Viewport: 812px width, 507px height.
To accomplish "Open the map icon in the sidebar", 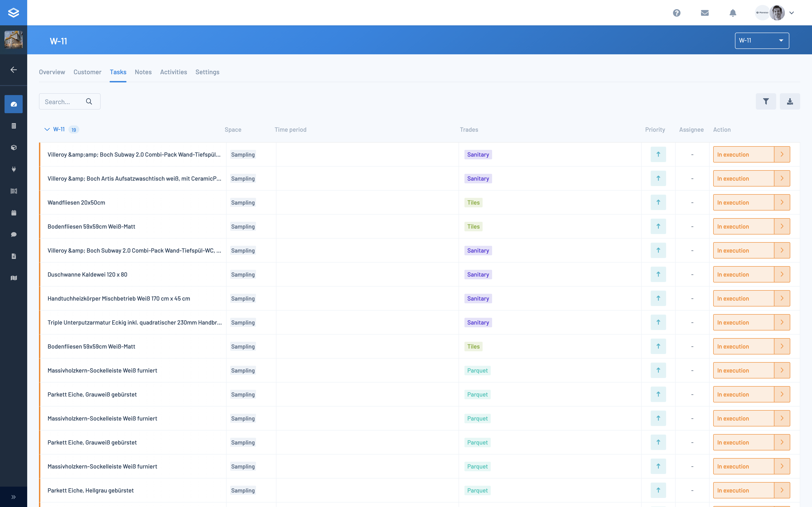I will (x=13, y=278).
